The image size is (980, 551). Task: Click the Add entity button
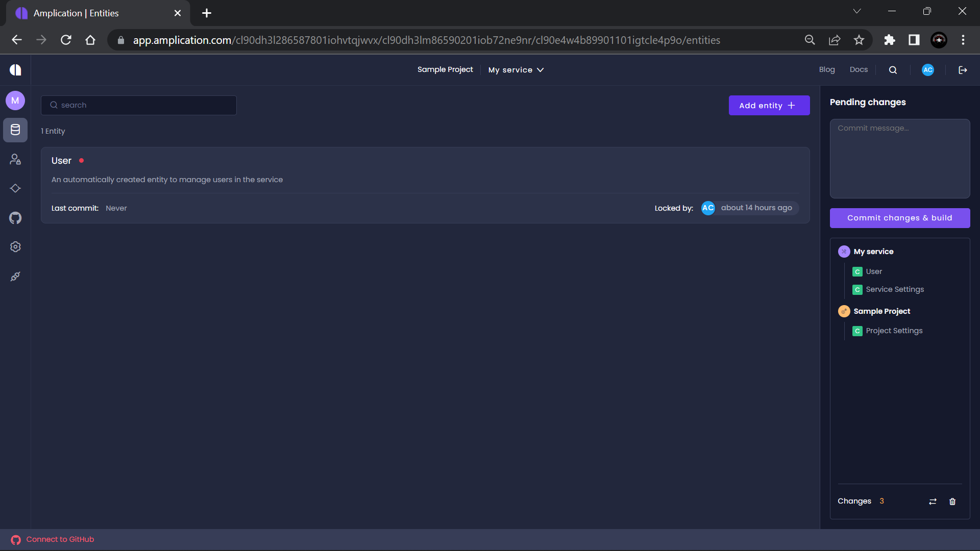pos(769,105)
